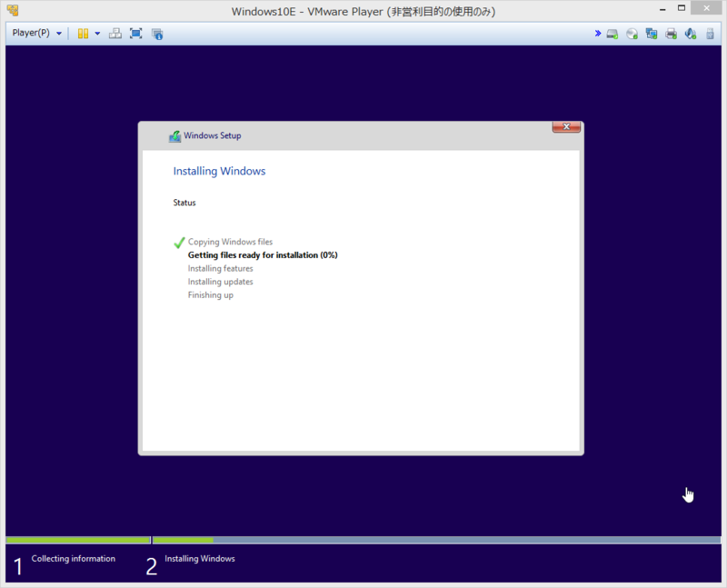Click the Installing Windows progress bar
727x588 pixels.
point(437,540)
